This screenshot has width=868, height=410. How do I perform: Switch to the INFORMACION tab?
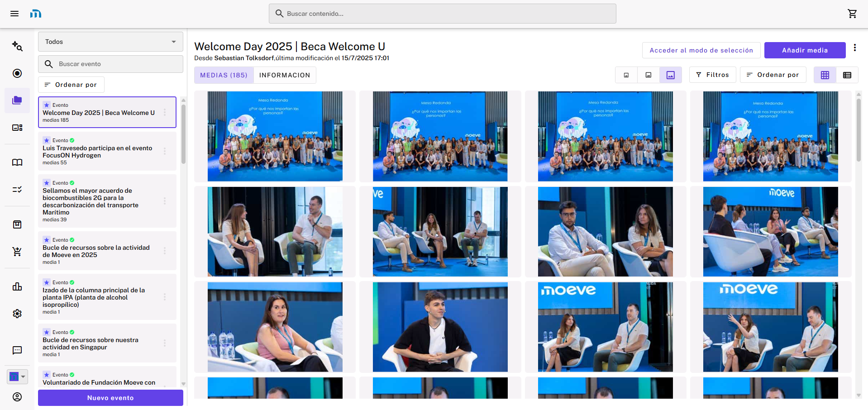pos(285,75)
